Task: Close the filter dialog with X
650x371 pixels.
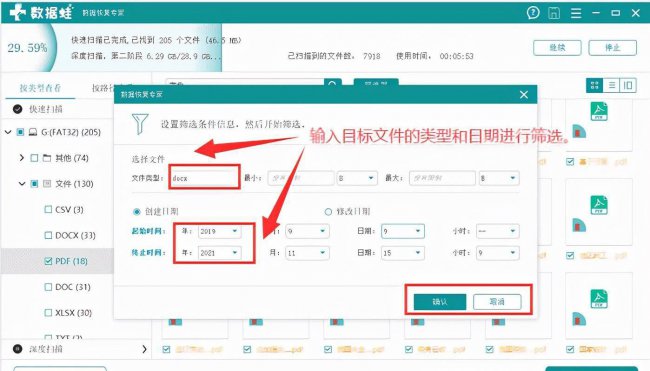Action: pos(524,95)
